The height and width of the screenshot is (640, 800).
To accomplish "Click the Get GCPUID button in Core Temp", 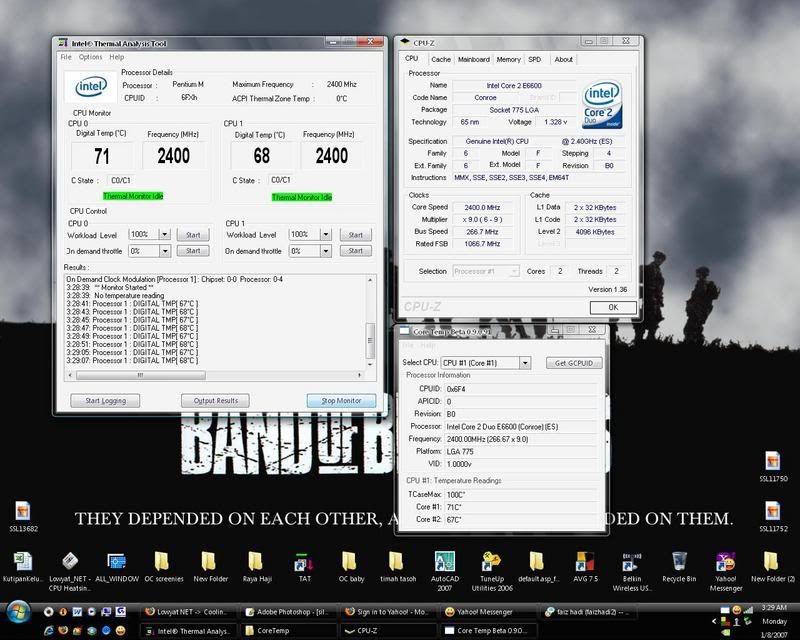I will point(573,362).
